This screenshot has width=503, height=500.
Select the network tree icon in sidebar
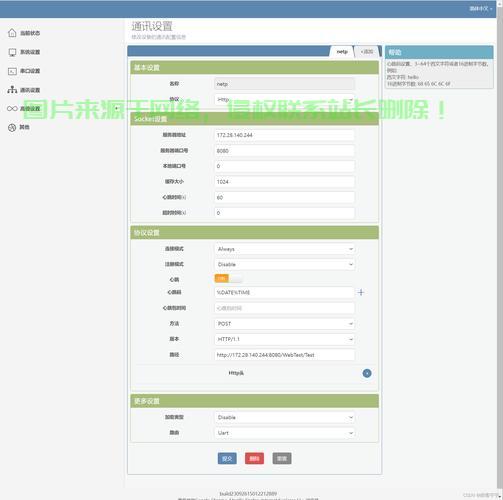click(x=12, y=90)
